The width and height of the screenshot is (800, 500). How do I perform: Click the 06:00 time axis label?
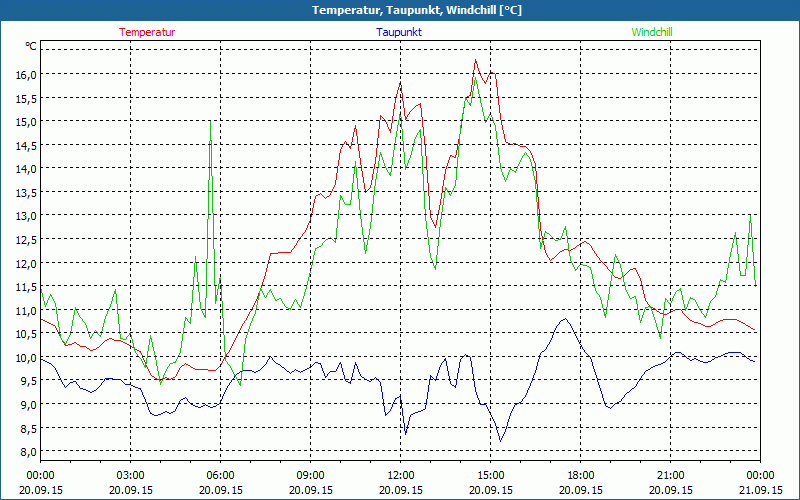pyautogui.click(x=220, y=476)
